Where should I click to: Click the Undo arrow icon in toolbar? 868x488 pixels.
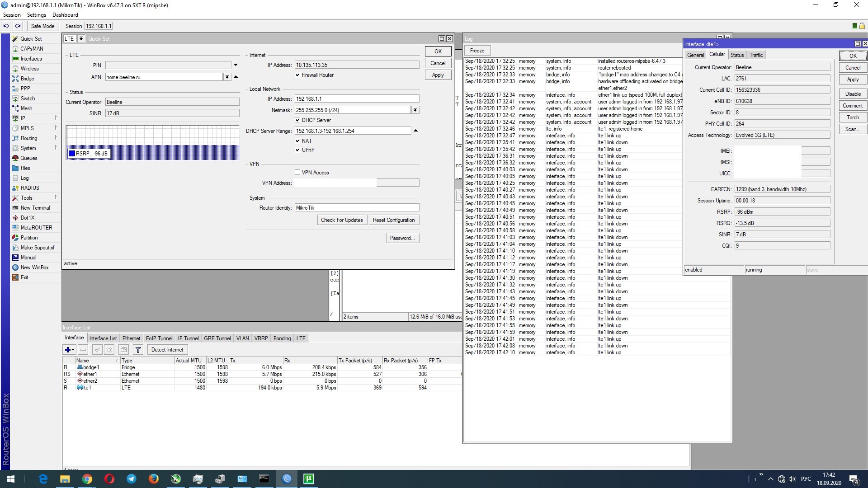[6, 26]
